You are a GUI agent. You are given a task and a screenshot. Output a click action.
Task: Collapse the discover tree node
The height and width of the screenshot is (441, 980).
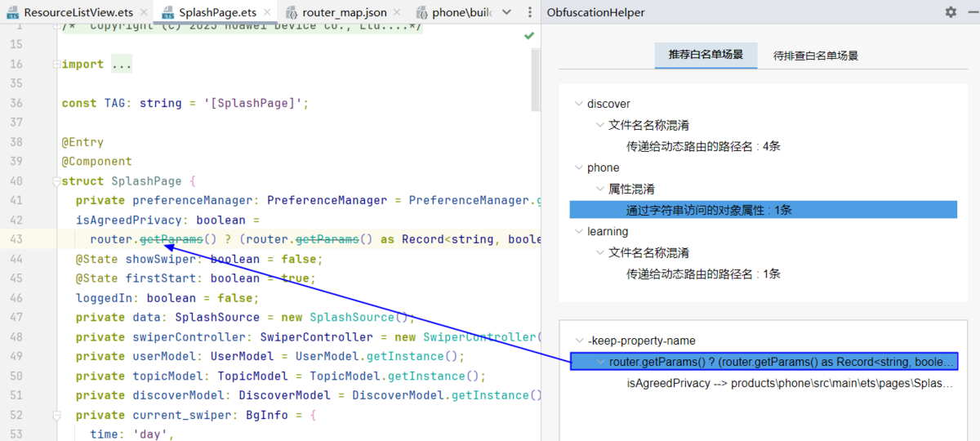click(577, 104)
